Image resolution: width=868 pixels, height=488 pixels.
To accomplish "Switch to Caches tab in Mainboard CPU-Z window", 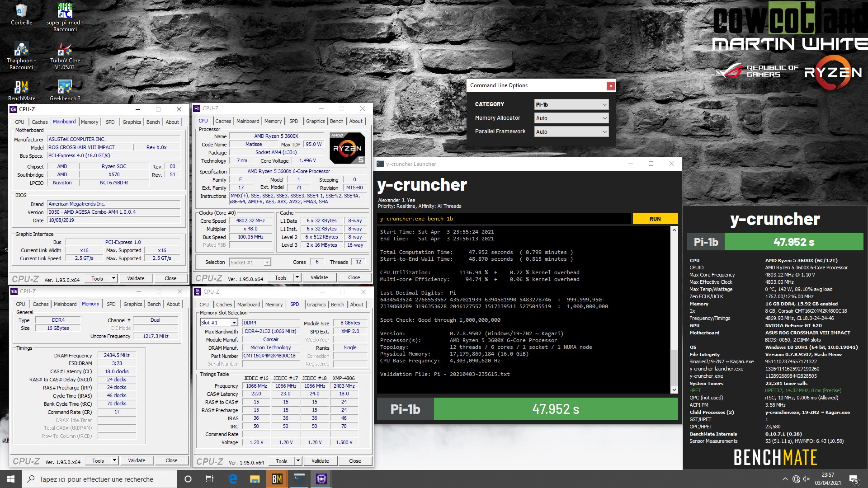I will tap(39, 122).
